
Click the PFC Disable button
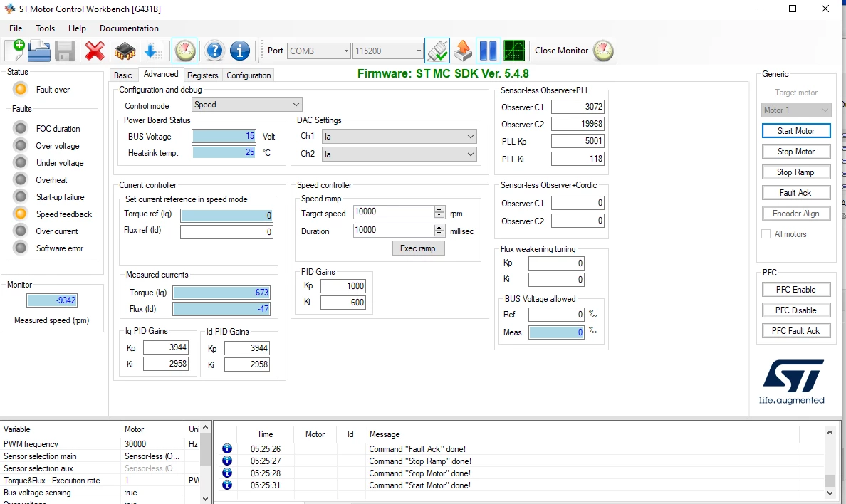pos(796,310)
